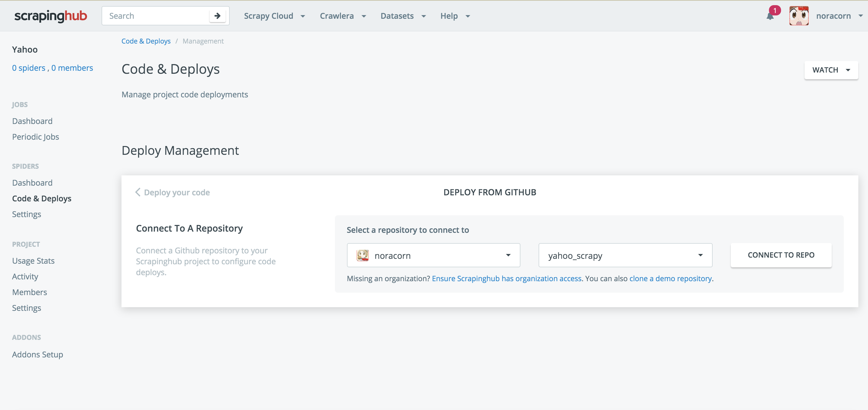Viewport: 868px width, 410px height.
Task: Open Periodic Jobs in sidebar
Action: (x=35, y=137)
